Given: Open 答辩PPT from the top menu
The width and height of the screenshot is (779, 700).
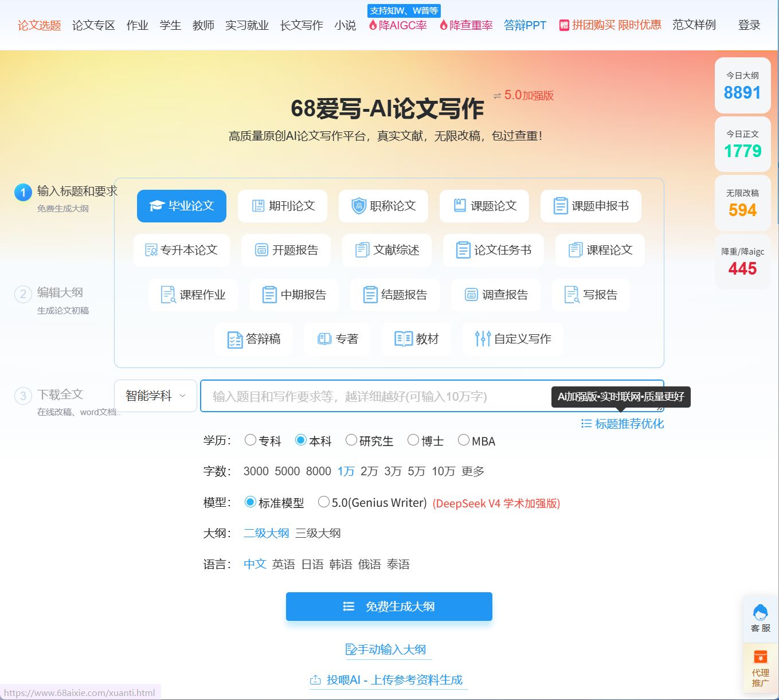Looking at the screenshot, I should point(525,25).
